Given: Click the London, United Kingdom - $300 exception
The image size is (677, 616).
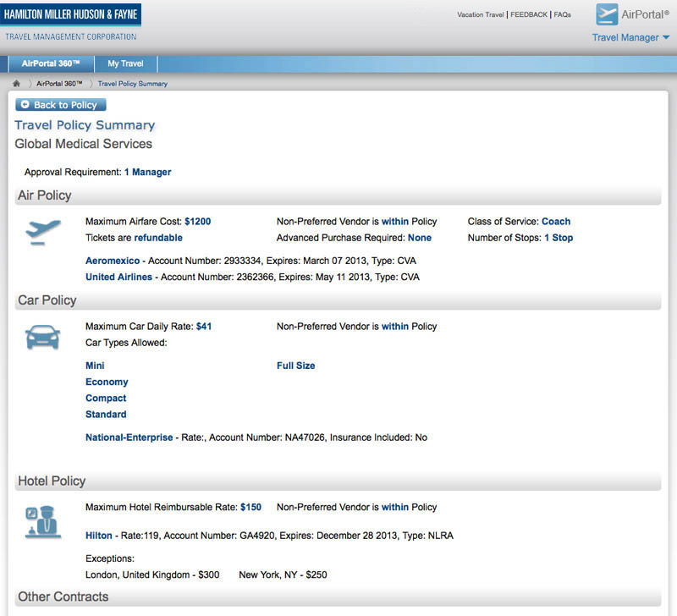Looking at the screenshot, I should point(152,575).
